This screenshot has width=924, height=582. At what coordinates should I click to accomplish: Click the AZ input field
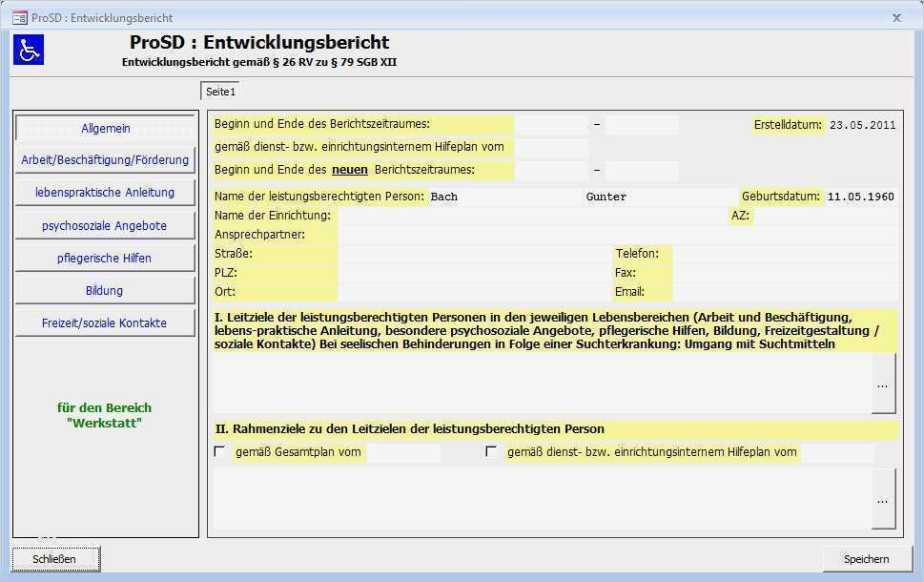[x=826, y=216]
